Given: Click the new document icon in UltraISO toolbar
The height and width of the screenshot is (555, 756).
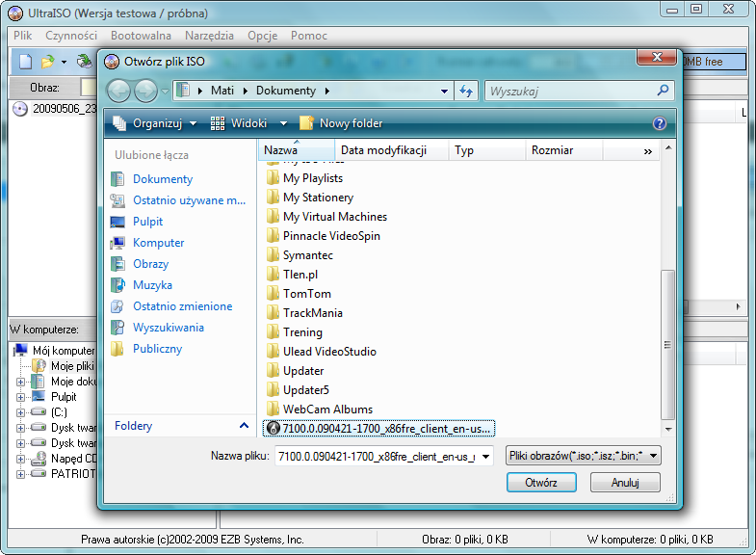Looking at the screenshot, I should [26, 62].
